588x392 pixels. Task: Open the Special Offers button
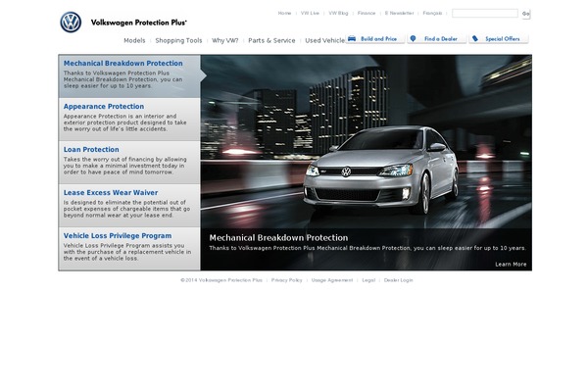(499, 39)
